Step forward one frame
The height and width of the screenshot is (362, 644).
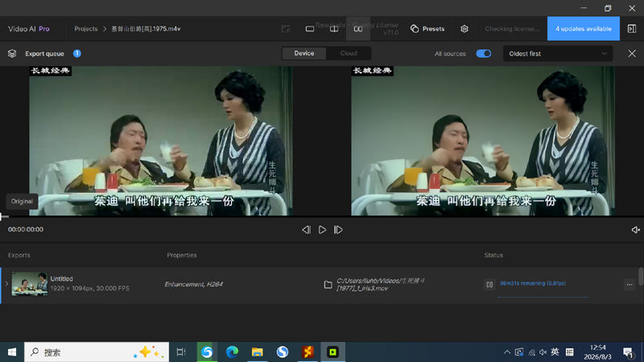338,230
